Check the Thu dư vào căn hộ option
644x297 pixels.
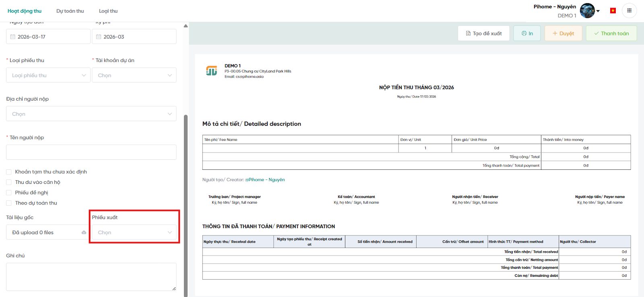point(9,182)
